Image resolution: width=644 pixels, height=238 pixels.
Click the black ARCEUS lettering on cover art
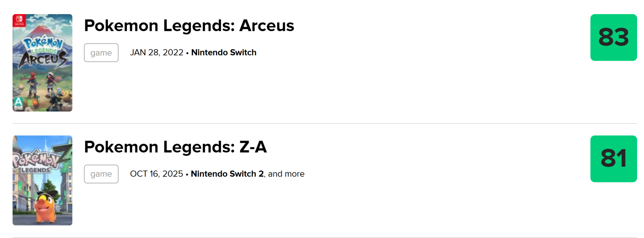click(x=43, y=59)
